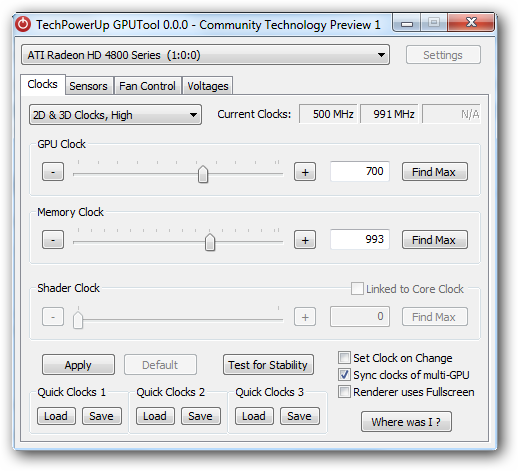This screenshot has width=518, height=471.
Task: Click the Current Clocks: label
Action: [x=254, y=114]
